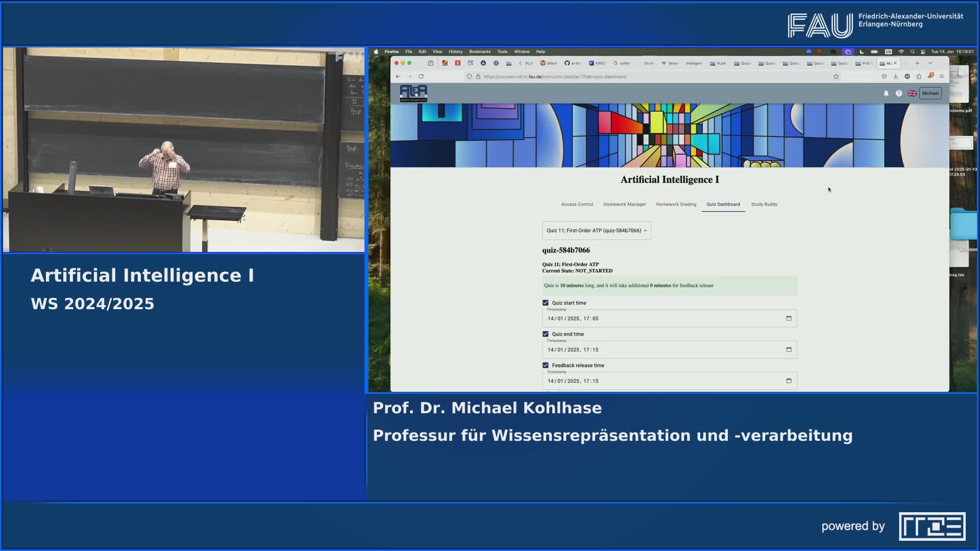Select the Study Buddy section
980x551 pixels.
click(x=764, y=204)
